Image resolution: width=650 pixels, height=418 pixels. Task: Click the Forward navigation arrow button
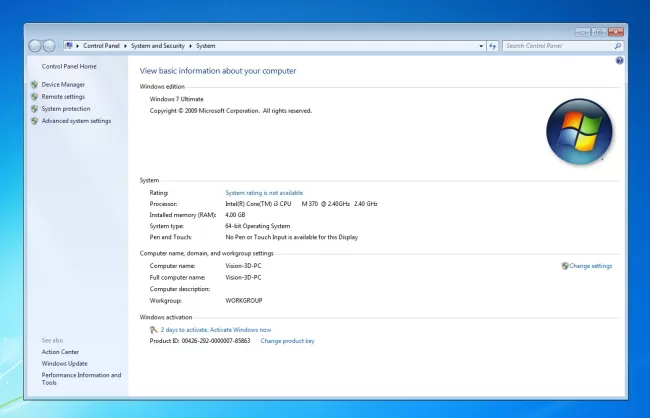pyautogui.click(x=50, y=46)
